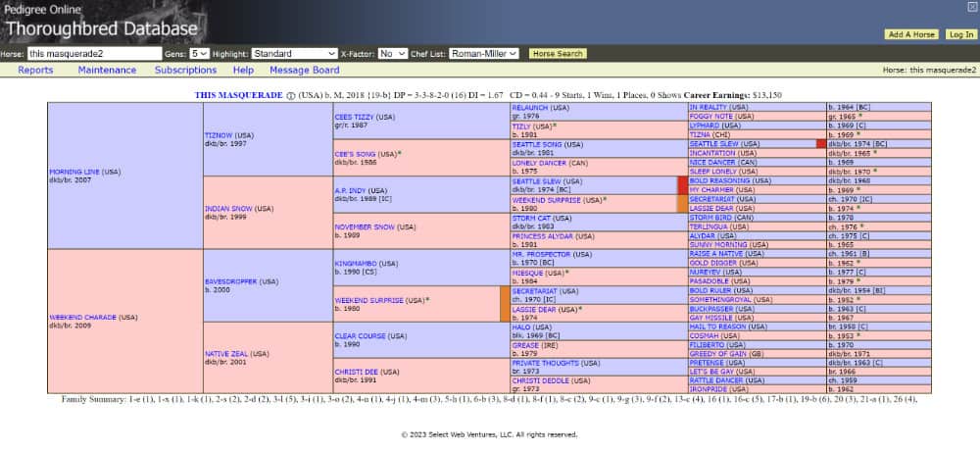Viewport: 980px width, 452px height.
Task: Open the Gens dropdown
Action: (x=200, y=54)
